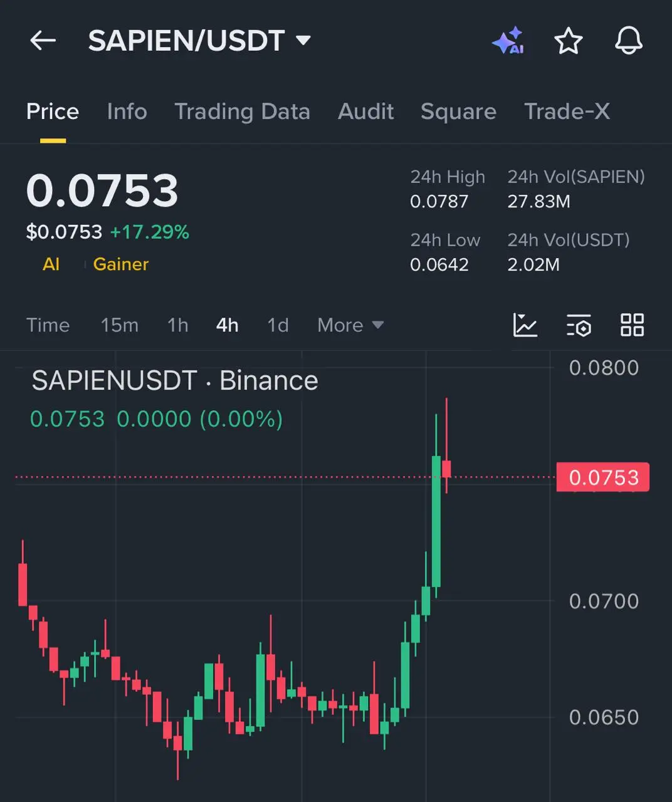
Task: Open the Trading Data tab
Action: 242,112
